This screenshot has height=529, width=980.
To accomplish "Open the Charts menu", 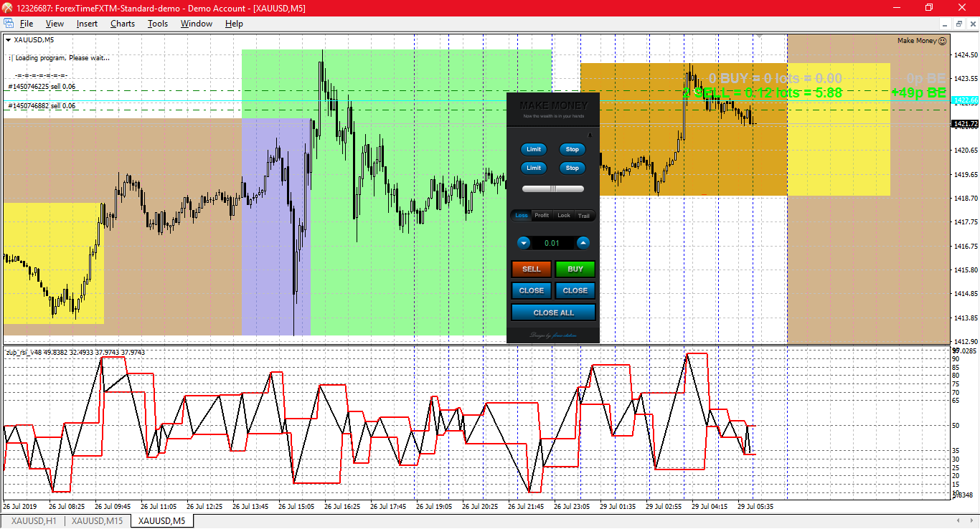I will (x=123, y=24).
